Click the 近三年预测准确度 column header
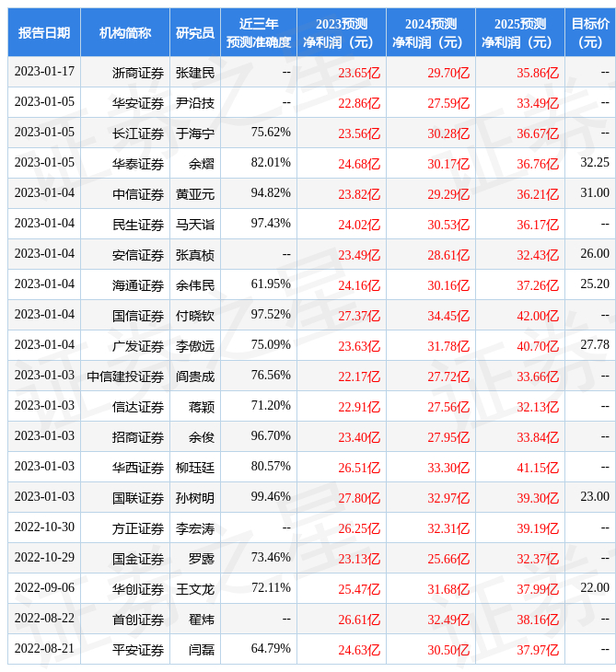The width and height of the screenshot is (616, 672). 259,32
